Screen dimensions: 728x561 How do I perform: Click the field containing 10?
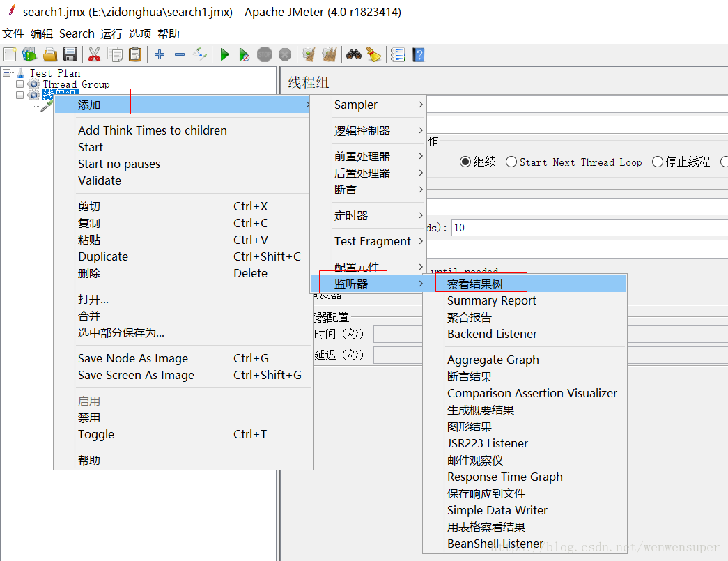click(589, 228)
